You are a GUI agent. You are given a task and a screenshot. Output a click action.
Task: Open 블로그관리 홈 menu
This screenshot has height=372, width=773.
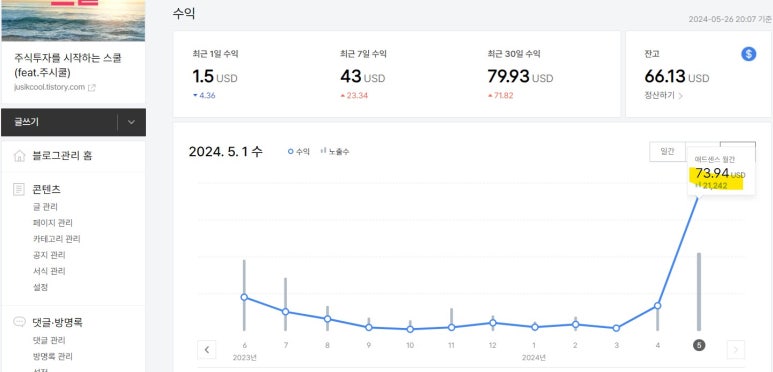pos(62,156)
